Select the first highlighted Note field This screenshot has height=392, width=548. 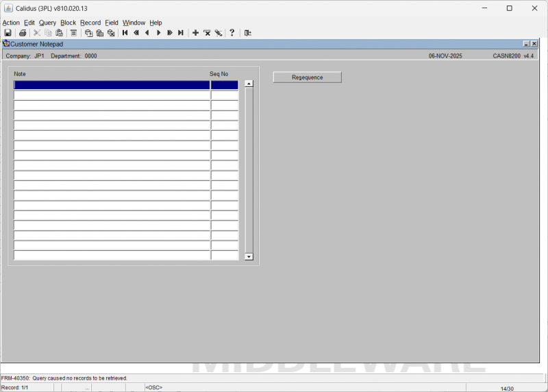click(x=112, y=86)
